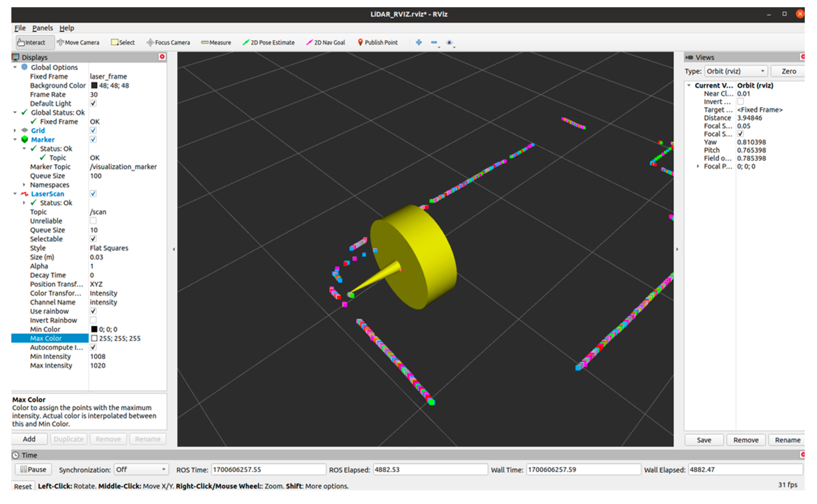Enable the Invert Rainbow checkbox
Screen dimensions: 817x504
coord(93,320)
